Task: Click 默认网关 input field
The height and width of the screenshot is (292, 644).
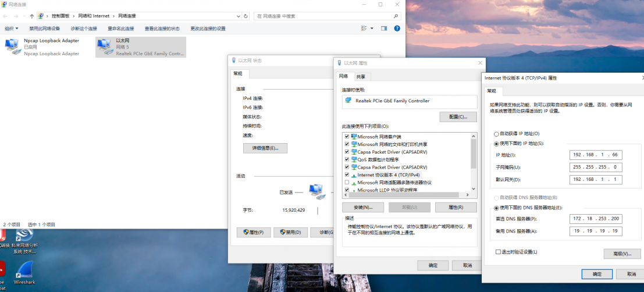Action: [x=596, y=180]
